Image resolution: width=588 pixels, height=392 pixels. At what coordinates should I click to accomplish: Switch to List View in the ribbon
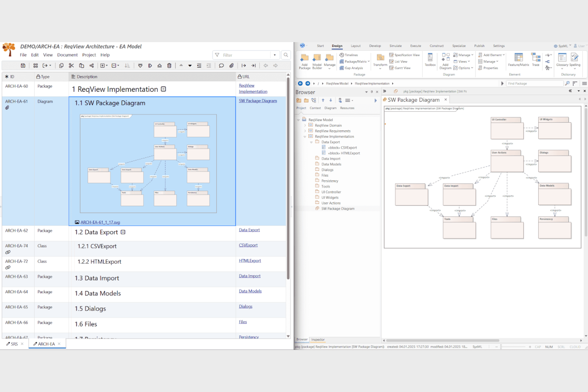398,62
